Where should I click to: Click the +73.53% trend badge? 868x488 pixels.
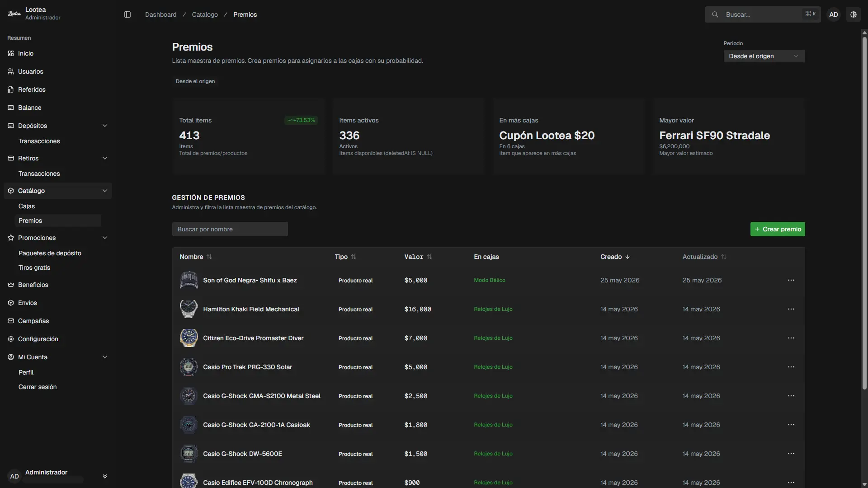301,120
